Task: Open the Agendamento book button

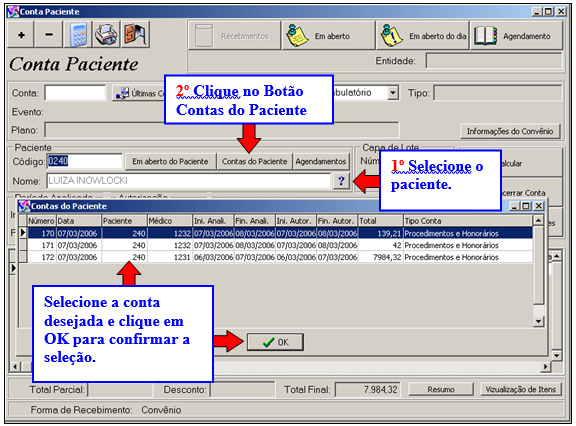Action: pyautogui.click(x=516, y=36)
